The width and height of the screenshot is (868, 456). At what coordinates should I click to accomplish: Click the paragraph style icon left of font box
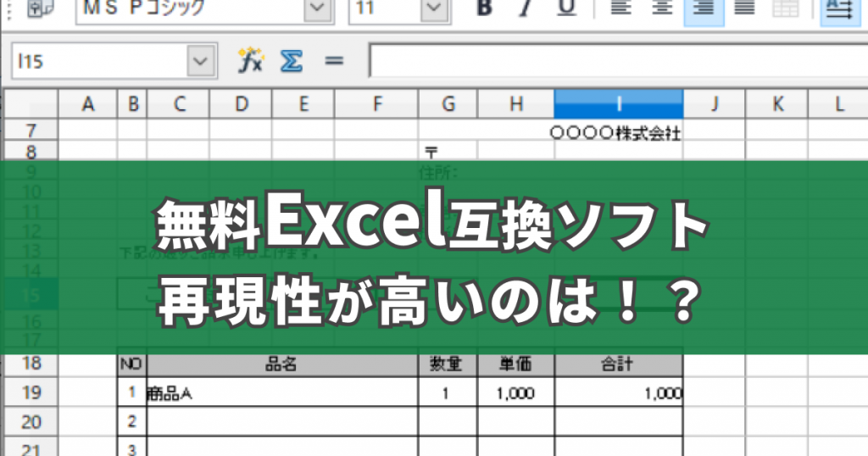(x=41, y=8)
